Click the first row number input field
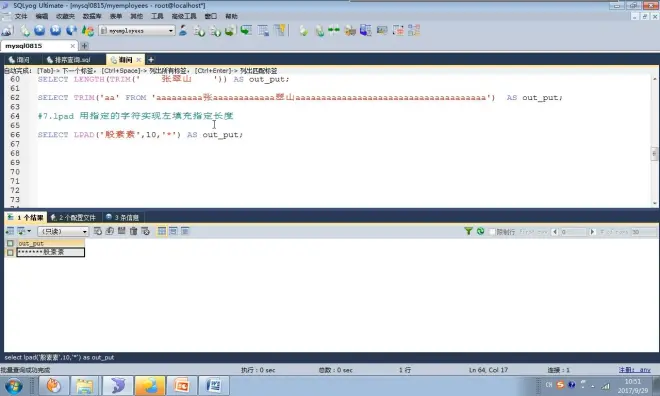The height and width of the screenshot is (396, 660). 573,232
